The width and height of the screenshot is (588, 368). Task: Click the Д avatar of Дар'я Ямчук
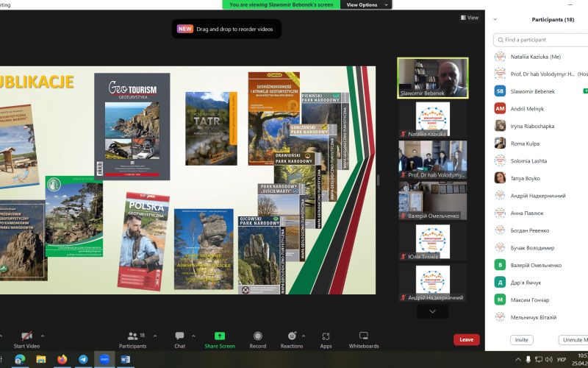point(500,283)
